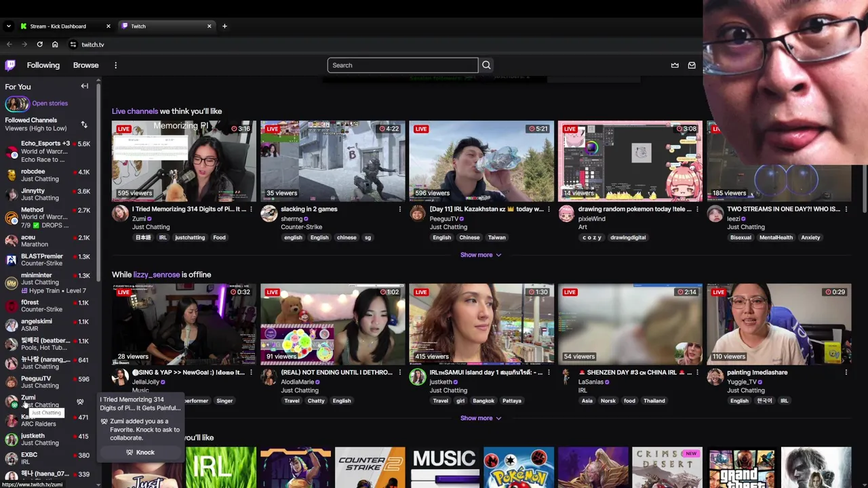Switch to the Following tab

click(43, 65)
